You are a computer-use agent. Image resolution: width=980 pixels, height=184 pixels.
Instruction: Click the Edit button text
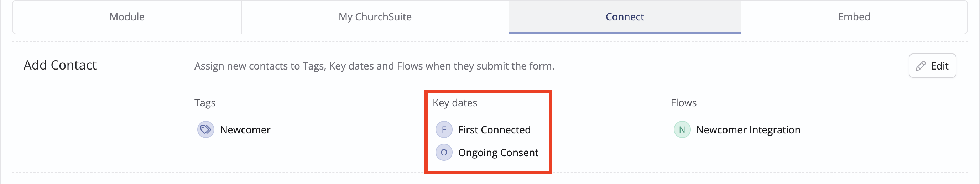point(939,66)
